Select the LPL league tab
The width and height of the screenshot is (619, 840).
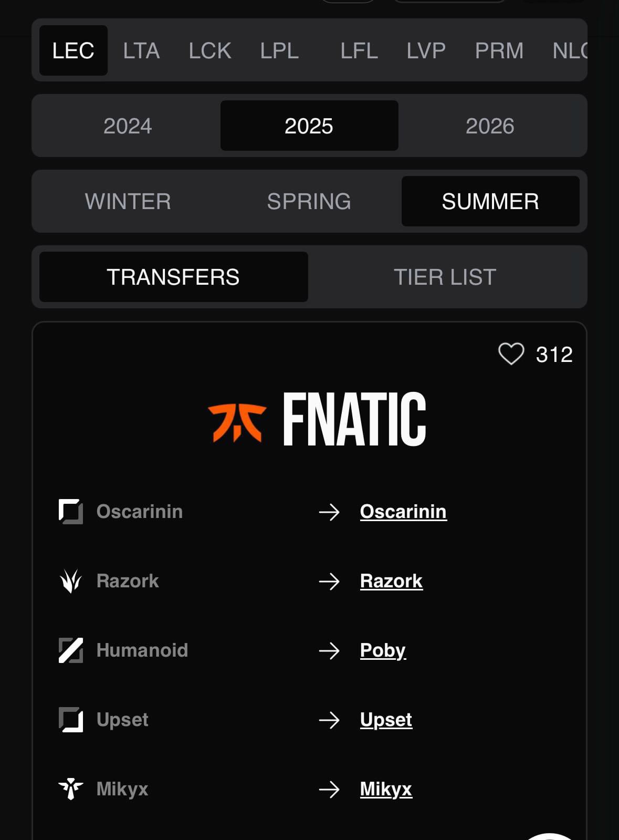(280, 50)
